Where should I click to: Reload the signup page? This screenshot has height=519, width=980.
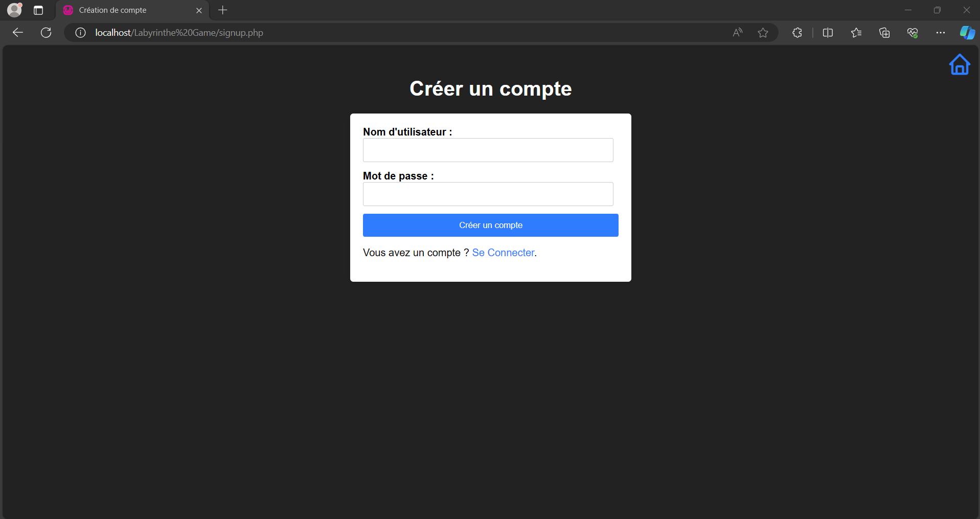(x=46, y=33)
